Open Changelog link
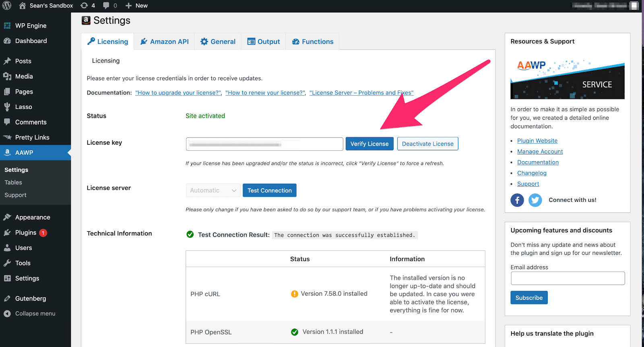Screen dimensions: 644x347 click(x=532, y=173)
